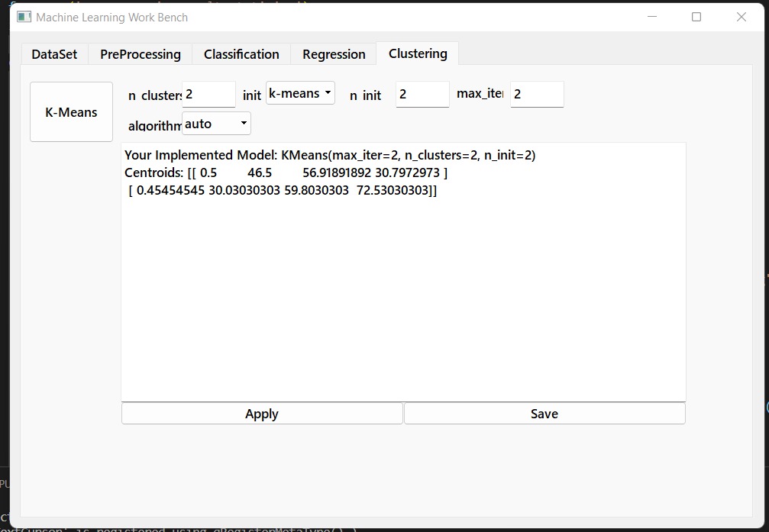Open the PreProcessing tab
Image resolution: width=769 pixels, height=532 pixels.
[141, 54]
